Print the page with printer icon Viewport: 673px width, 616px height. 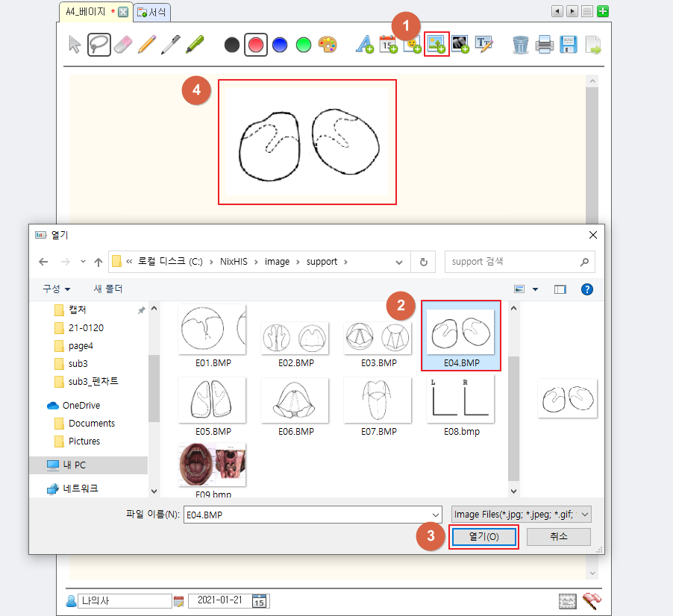tap(545, 45)
